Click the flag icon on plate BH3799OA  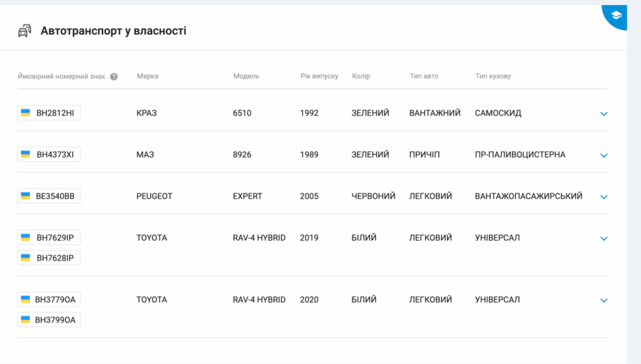[26, 320]
